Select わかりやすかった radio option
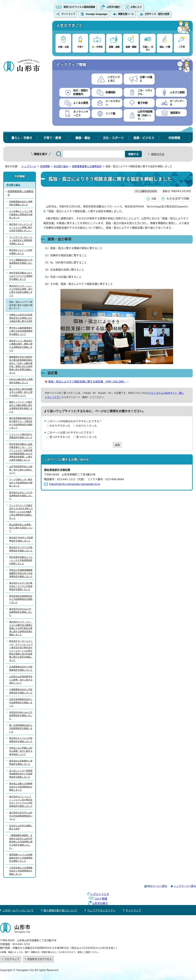196x980 pixels. click(48, 426)
